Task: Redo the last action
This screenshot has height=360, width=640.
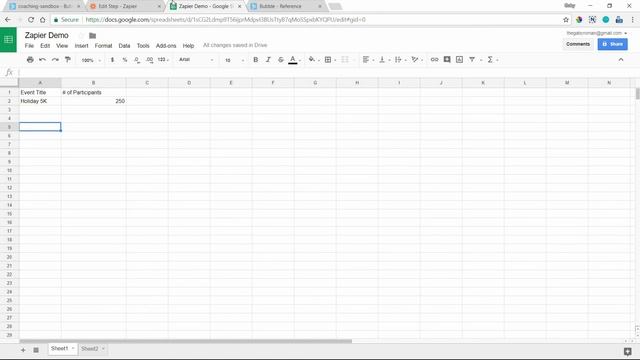Action: (55, 60)
